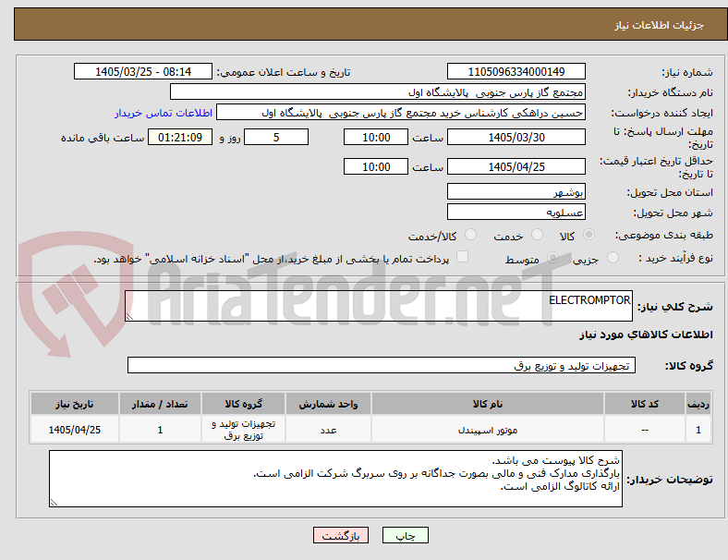The width and height of the screenshot is (728, 560).
Task: Click the announcement date field 1405/03/25 - 08:14
Action: [143, 71]
